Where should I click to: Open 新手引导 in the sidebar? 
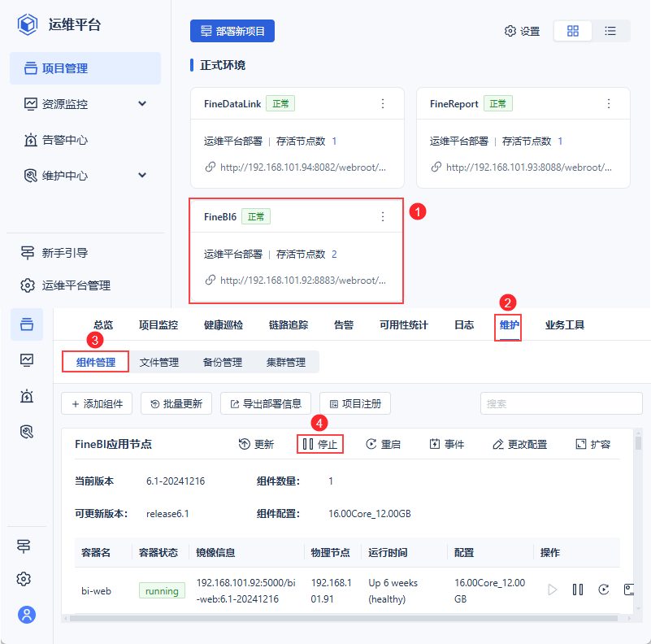click(54, 253)
